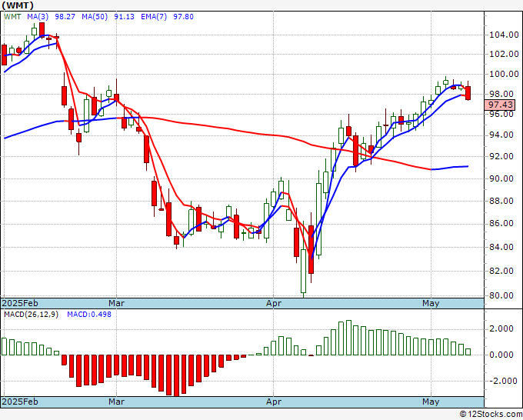Click the 82.00 price axis label

(x=501, y=271)
